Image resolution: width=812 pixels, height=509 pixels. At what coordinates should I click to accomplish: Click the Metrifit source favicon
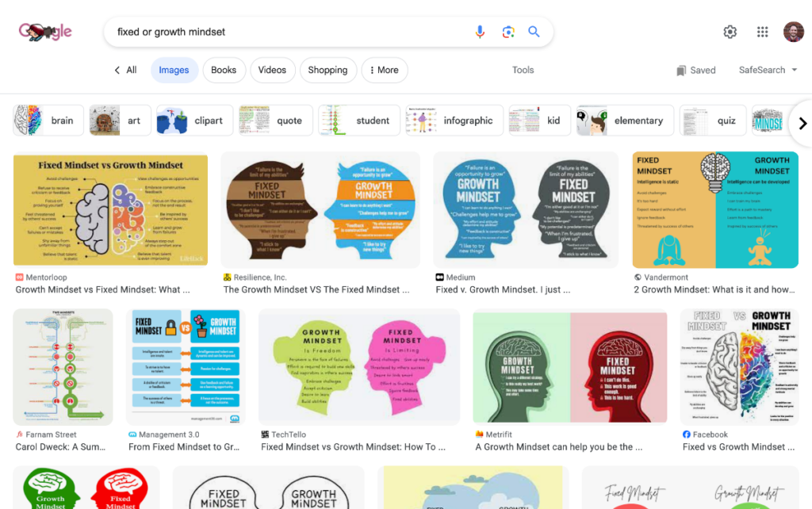[x=480, y=434]
